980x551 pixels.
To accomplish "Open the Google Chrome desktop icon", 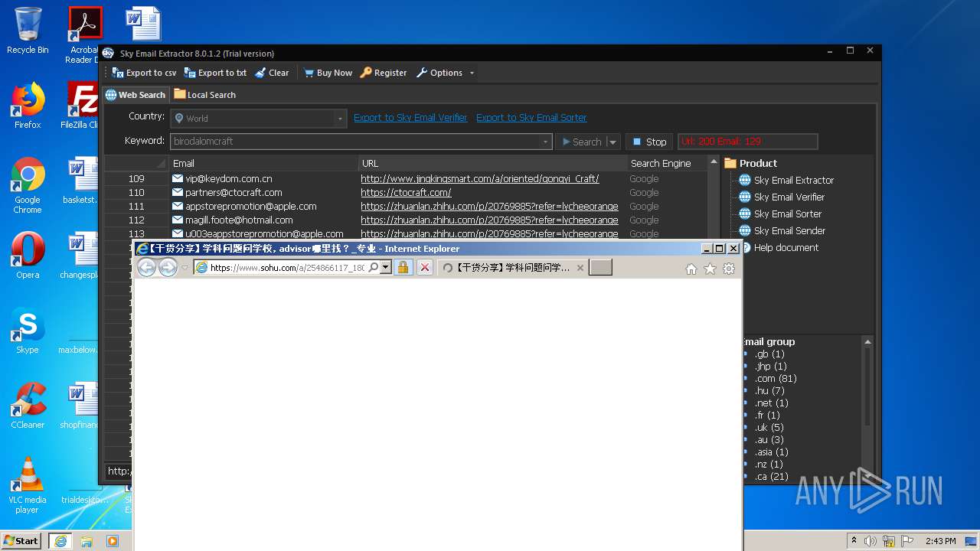I will (x=28, y=185).
